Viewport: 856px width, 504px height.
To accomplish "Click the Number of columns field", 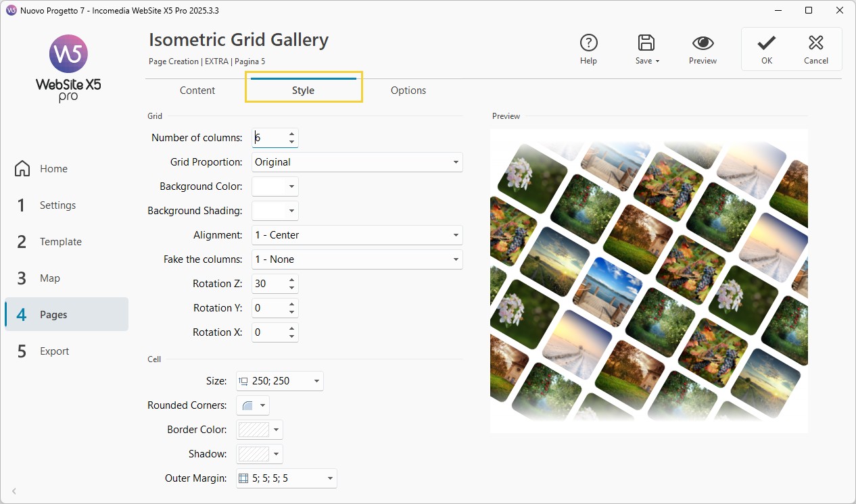I will [x=268, y=138].
